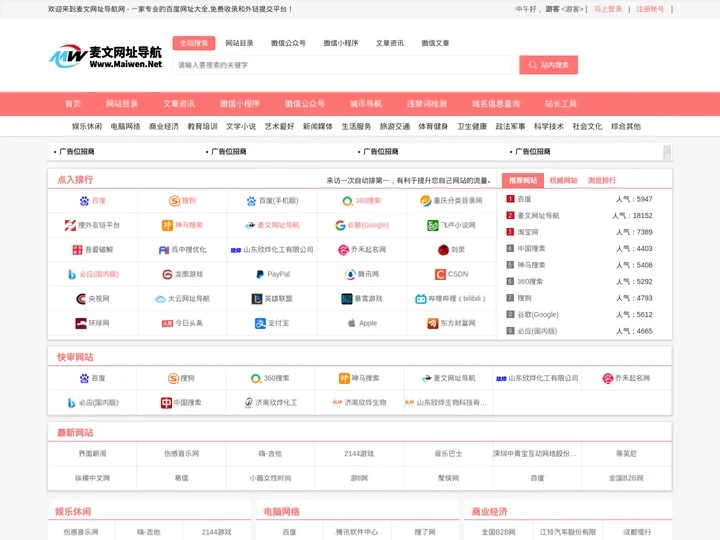Open the 卫生健康 category link
Viewport: 720px width, 540px height.
pos(472,126)
